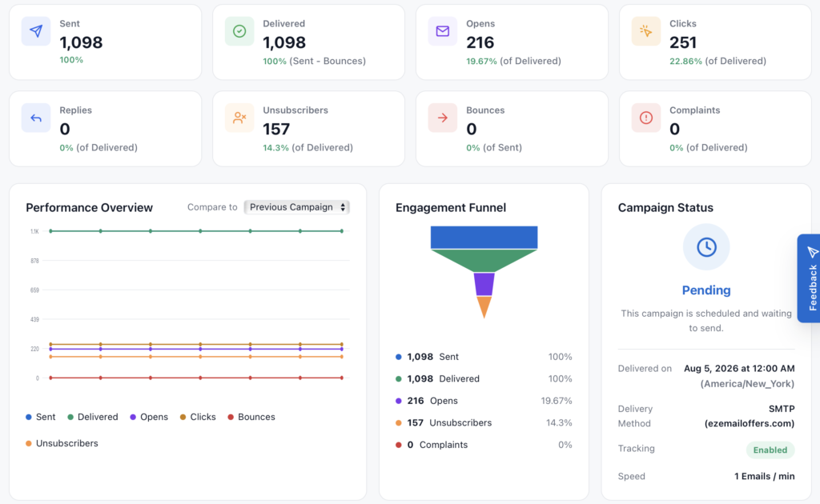Toggle the Opens series in chart legend
The width and height of the screenshot is (820, 504).
click(149, 417)
